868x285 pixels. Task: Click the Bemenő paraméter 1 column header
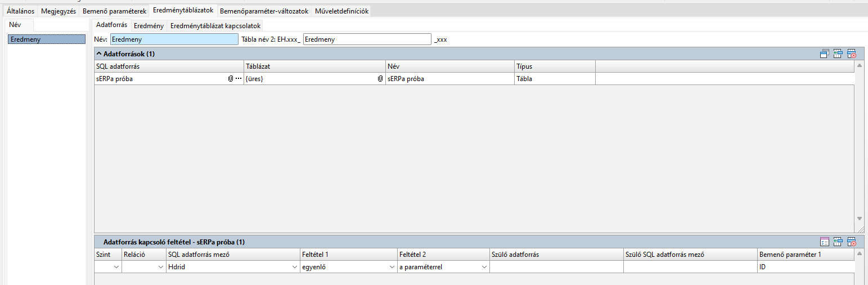click(x=806, y=255)
